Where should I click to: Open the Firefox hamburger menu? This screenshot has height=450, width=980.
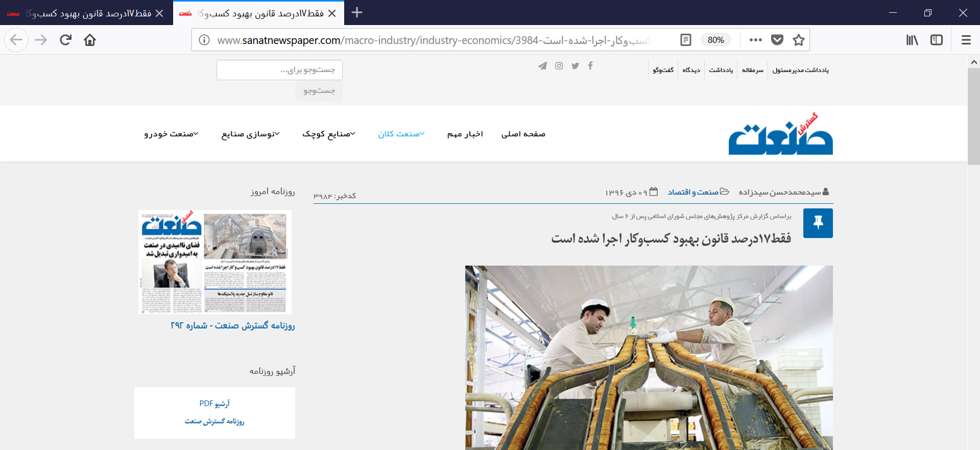966,40
